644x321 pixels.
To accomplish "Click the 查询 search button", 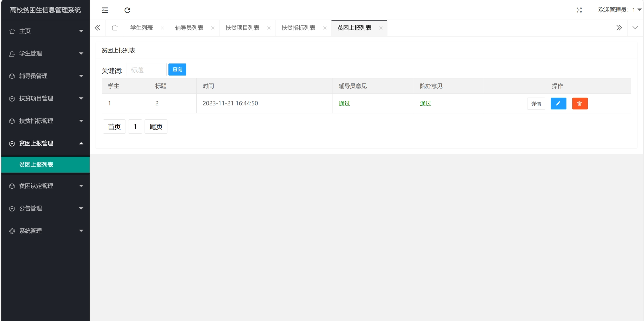I will pyautogui.click(x=177, y=69).
